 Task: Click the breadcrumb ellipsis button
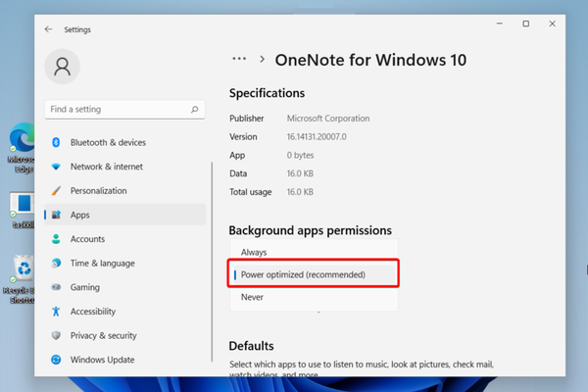tap(239, 59)
